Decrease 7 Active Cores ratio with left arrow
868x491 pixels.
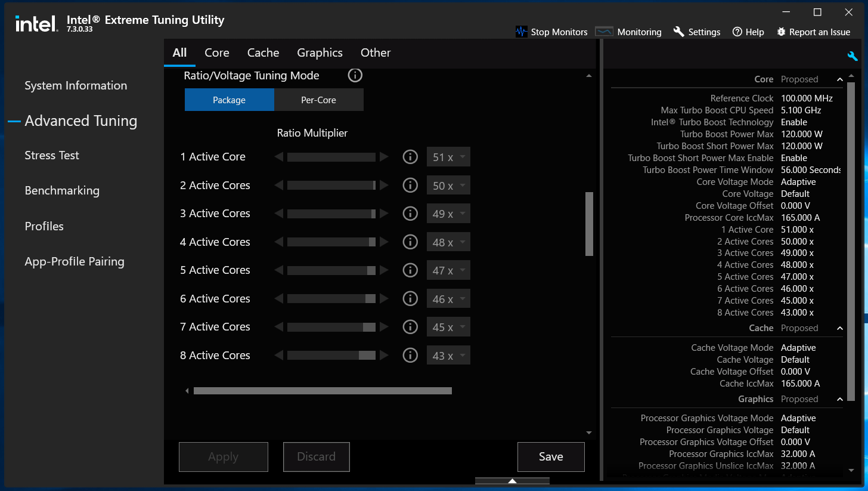click(279, 327)
